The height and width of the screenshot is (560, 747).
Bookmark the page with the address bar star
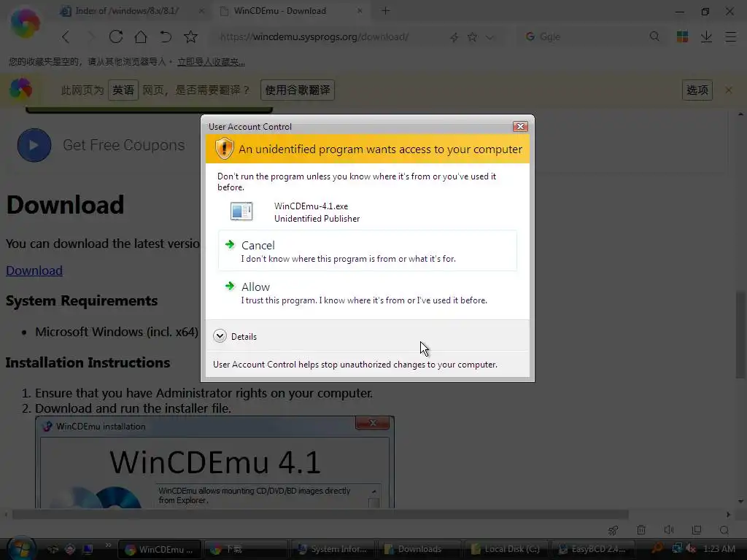[x=472, y=36]
